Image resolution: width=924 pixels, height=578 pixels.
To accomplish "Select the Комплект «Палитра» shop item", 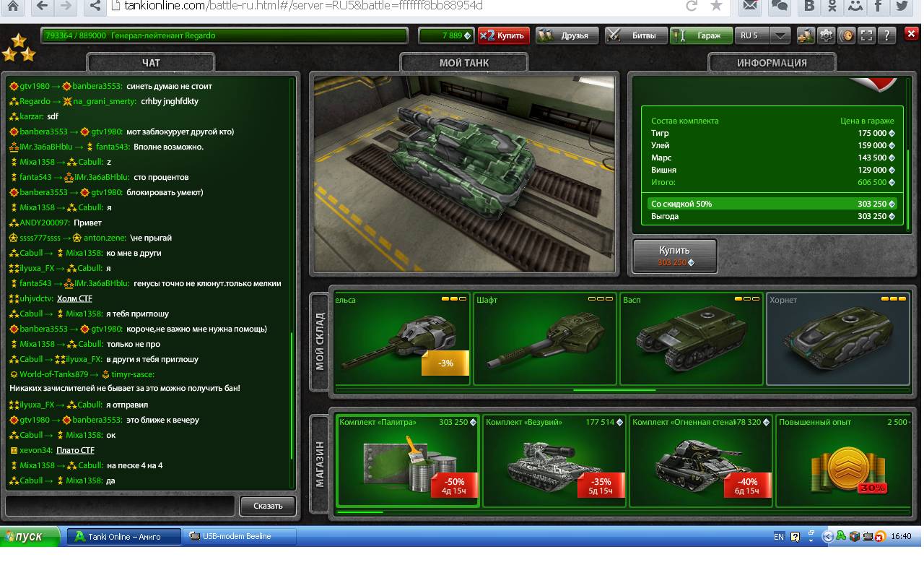I will click(408, 461).
